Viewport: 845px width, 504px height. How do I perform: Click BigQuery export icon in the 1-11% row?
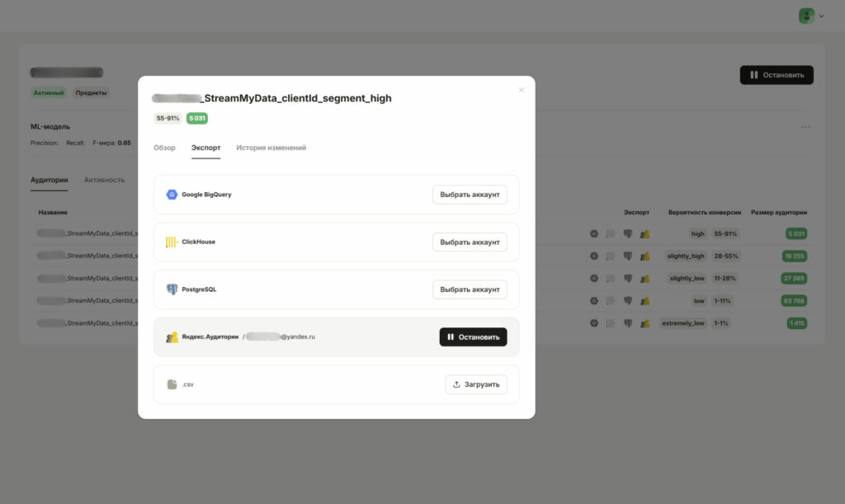tap(594, 300)
